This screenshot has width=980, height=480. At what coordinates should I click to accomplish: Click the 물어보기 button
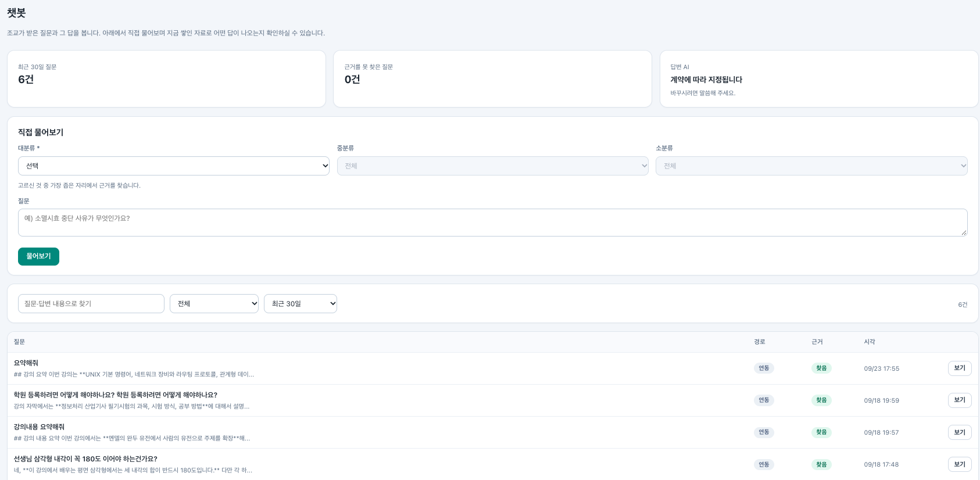point(38,256)
